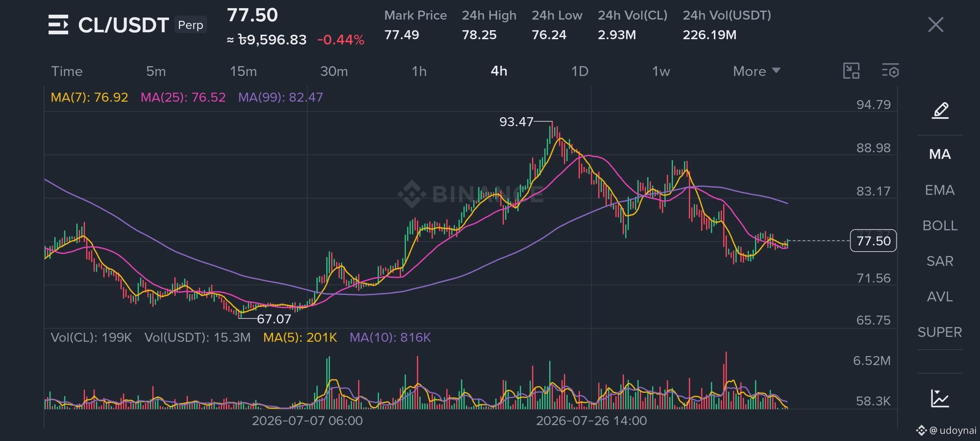Click the 2026-07-07 06:00 date label
Screen dimensions: 980x441
tap(307, 421)
